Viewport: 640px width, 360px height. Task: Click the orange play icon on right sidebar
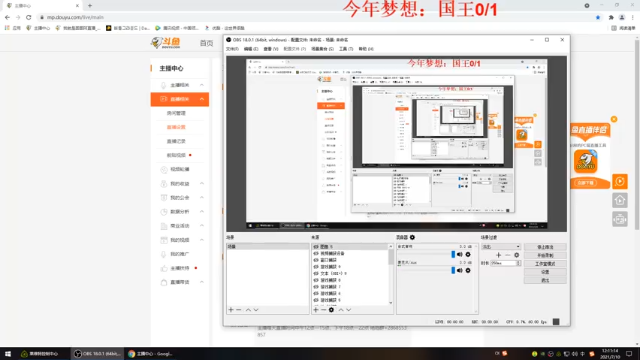coord(620,181)
